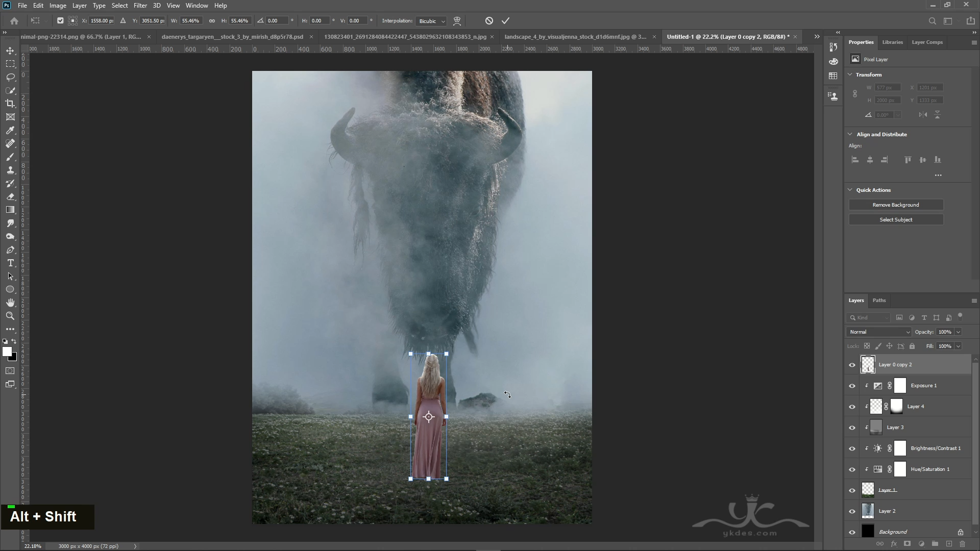The width and height of the screenshot is (980, 551).
Task: Click Remove Background button
Action: point(896,205)
